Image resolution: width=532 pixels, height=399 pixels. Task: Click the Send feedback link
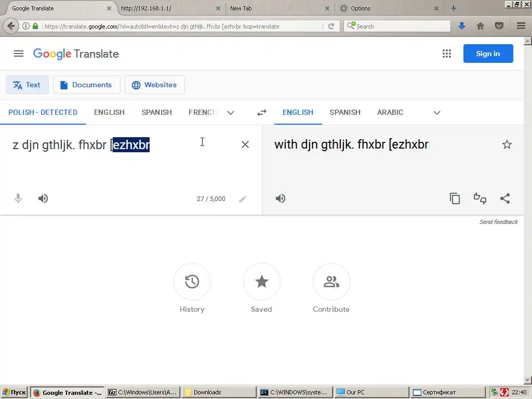point(498,222)
